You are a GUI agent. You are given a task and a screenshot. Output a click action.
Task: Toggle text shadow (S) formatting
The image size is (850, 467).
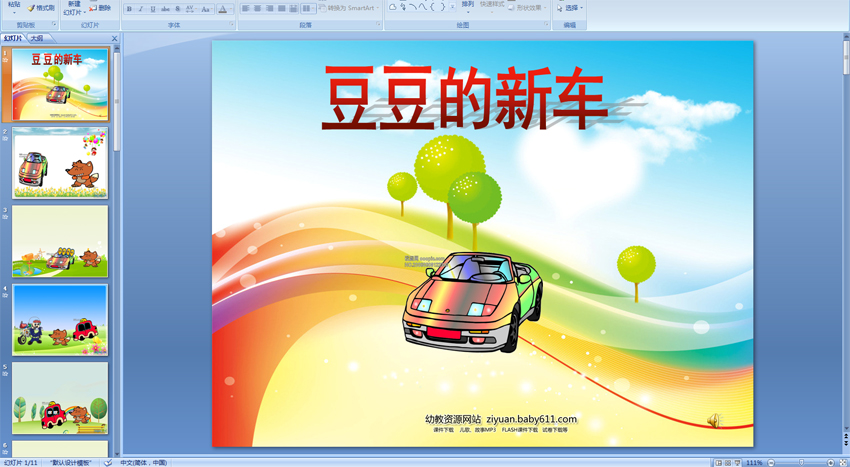click(177, 9)
